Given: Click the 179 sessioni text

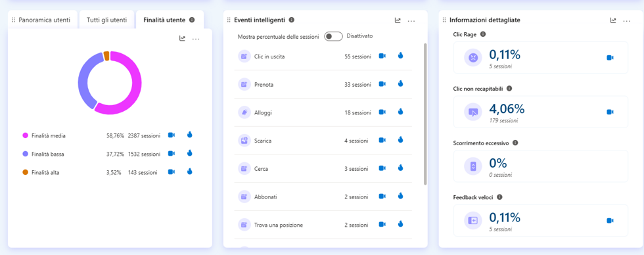Looking at the screenshot, I should click(x=503, y=121).
